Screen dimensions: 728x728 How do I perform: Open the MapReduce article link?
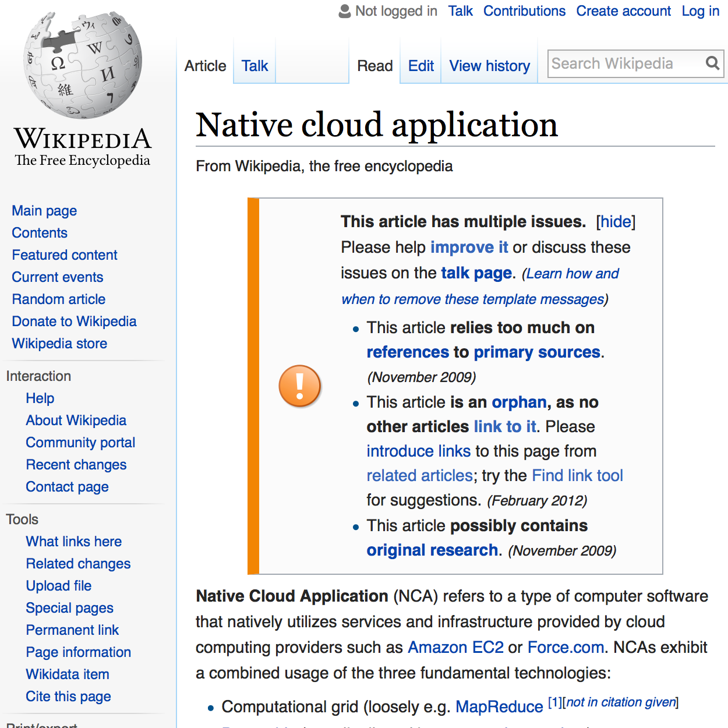[x=499, y=706]
